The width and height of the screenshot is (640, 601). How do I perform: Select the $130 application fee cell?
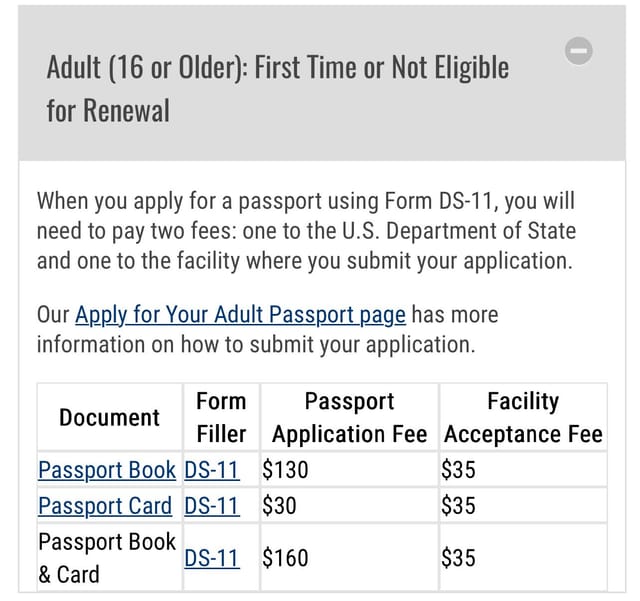pyautogui.click(x=349, y=470)
